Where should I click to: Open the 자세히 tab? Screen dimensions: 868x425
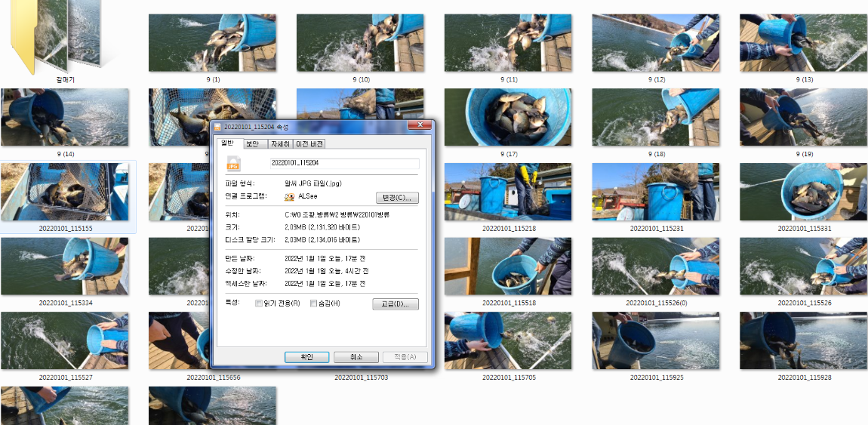pyautogui.click(x=280, y=143)
